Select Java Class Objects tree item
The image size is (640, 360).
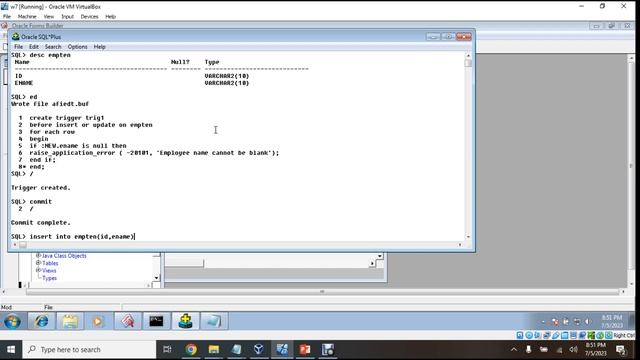64,256
